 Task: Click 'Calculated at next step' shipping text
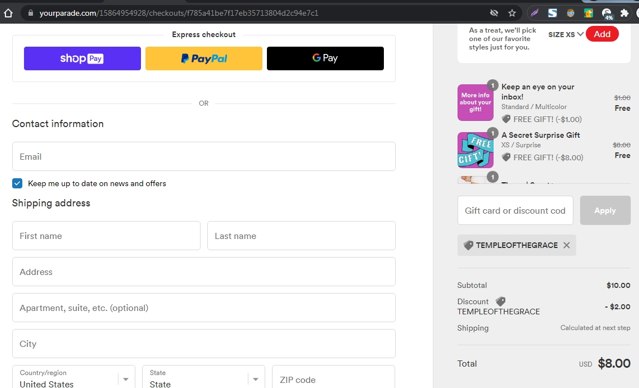pyautogui.click(x=595, y=327)
